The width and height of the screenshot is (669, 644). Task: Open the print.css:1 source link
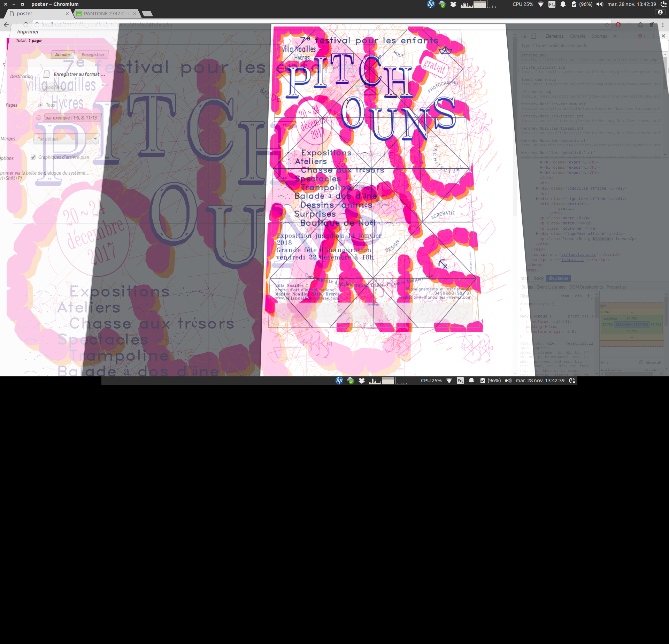tap(580, 316)
